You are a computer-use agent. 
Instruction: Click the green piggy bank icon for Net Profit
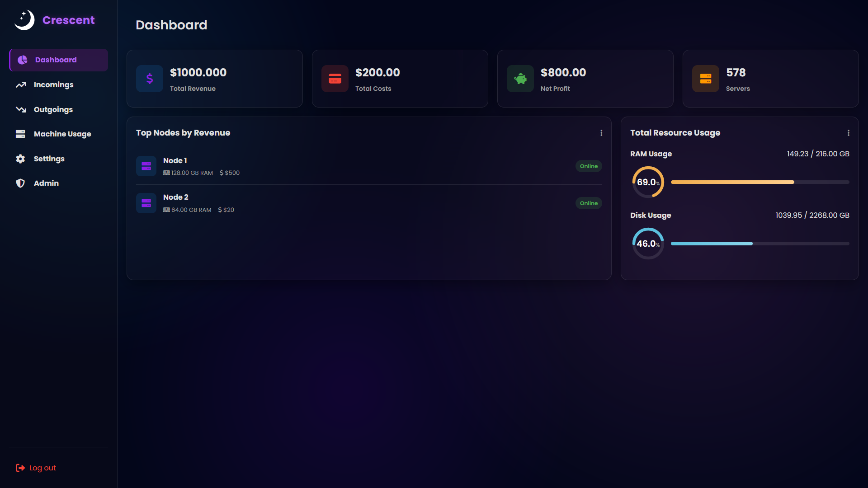(520, 78)
